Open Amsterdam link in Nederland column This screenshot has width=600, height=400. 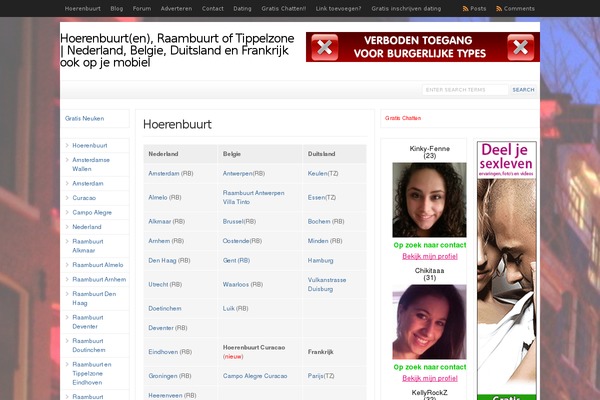pyautogui.click(x=164, y=173)
